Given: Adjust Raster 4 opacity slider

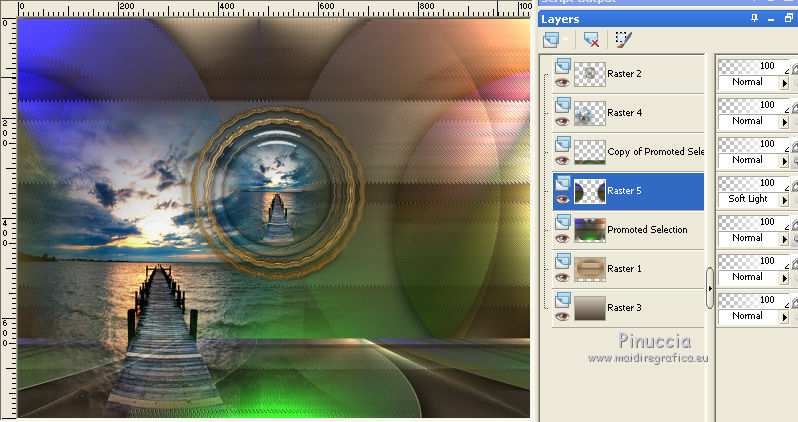Looking at the screenshot, I should pyautogui.click(x=753, y=105).
